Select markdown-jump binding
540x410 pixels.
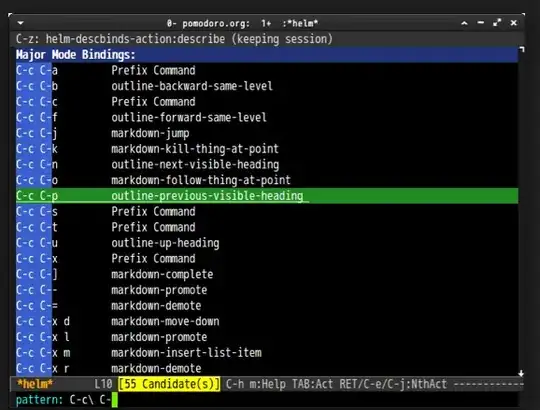click(267, 133)
